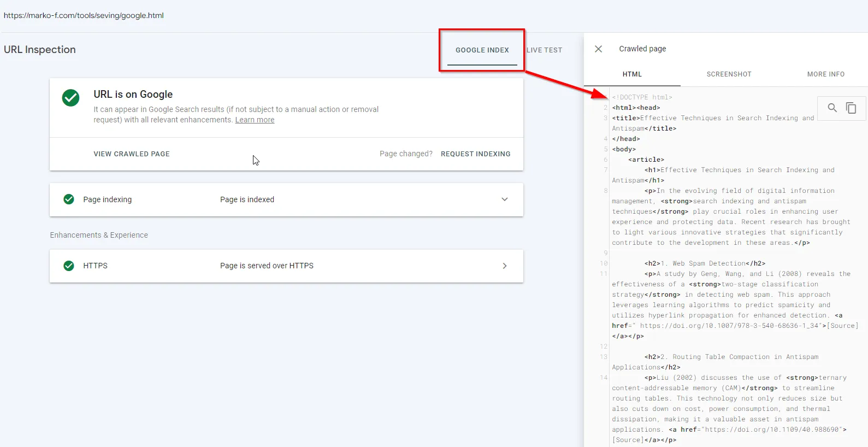Click the green check icon in the Page indexing row
Screen dimensions: 868x447
pyautogui.click(x=69, y=199)
